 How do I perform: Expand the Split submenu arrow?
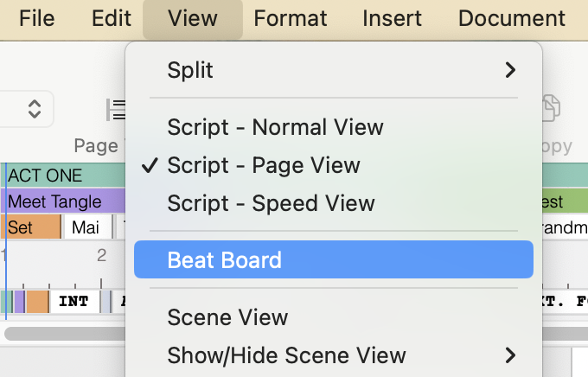click(510, 70)
